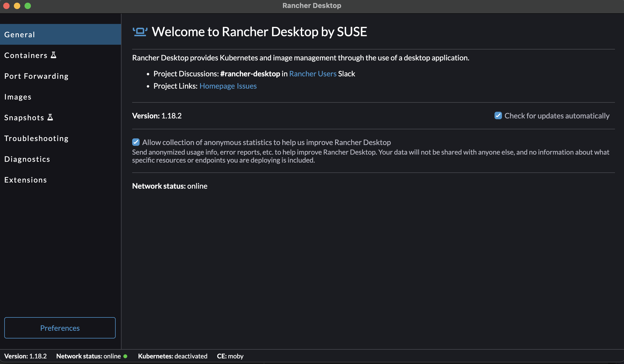Click the CE: moby status item
The width and height of the screenshot is (624, 364).
click(230, 356)
